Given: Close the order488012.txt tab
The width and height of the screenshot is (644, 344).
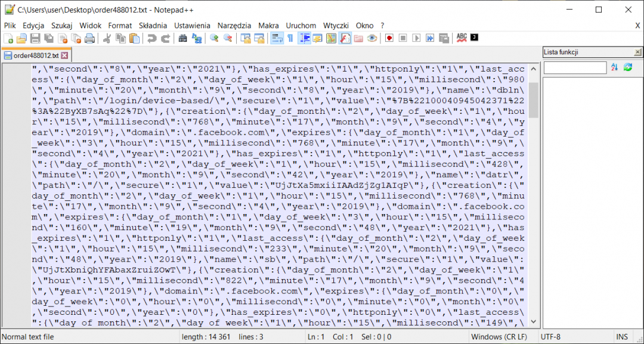Looking at the screenshot, I should pyautogui.click(x=64, y=55).
